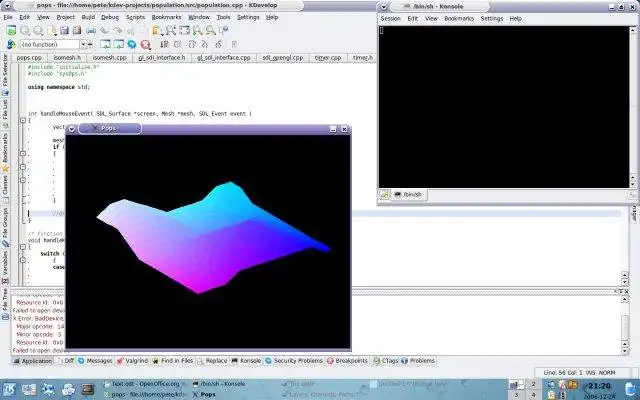Switch to the gl_sdl_interface.h file tab

(x=162, y=58)
